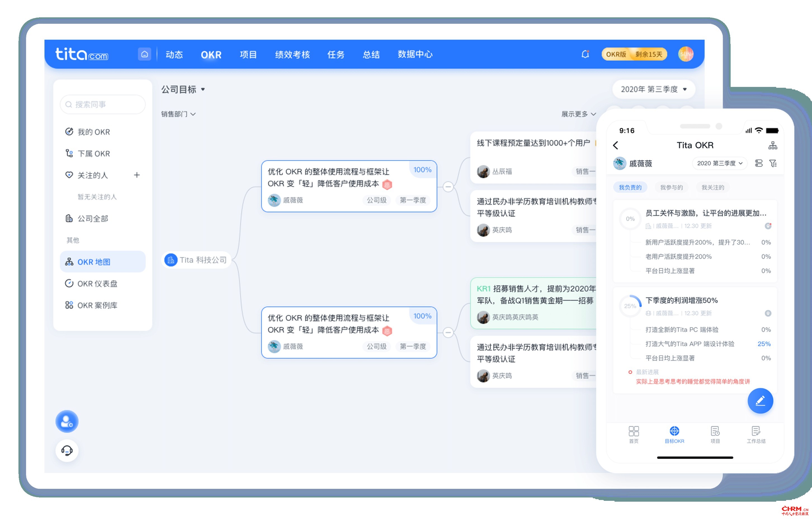Viewport: 812px width, 519px height.
Task: Expand the 展示更多 options
Action: (579, 114)
